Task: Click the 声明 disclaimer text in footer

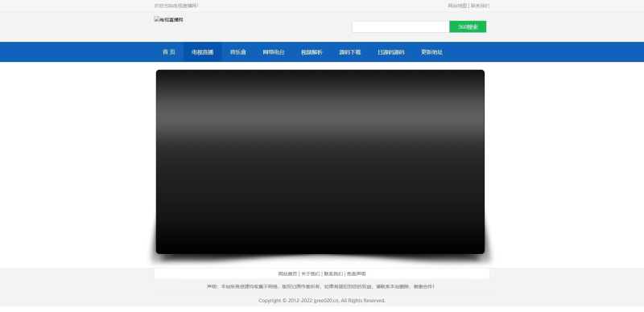Action: tap(320, 286)
